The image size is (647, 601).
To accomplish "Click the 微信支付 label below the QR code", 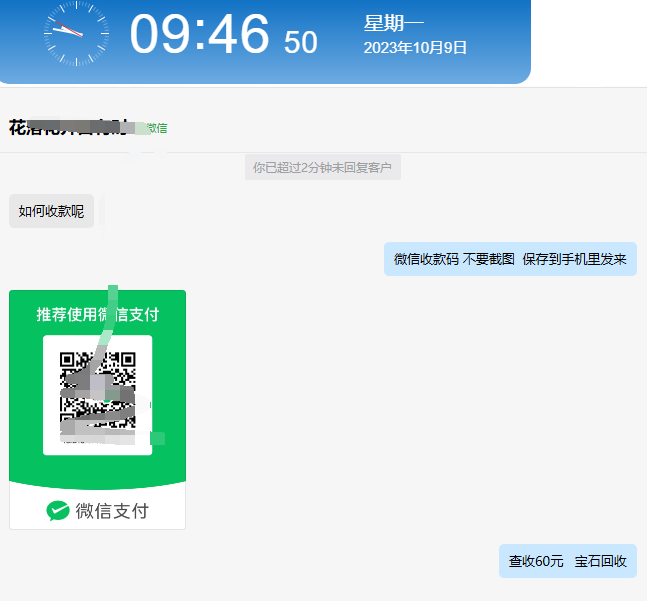I will (x=112, y=511).
